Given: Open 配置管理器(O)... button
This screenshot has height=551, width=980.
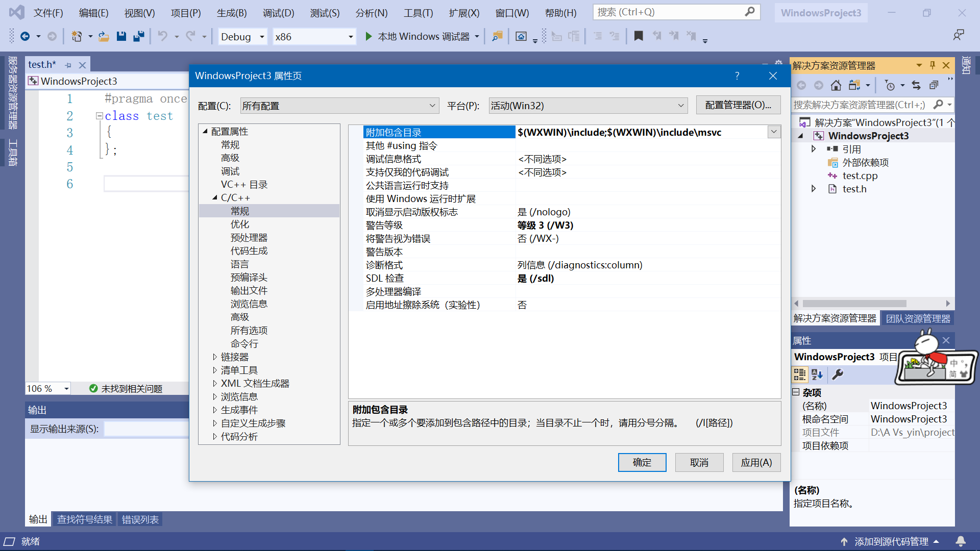Looking at the screenshot, I should point(738,105).
